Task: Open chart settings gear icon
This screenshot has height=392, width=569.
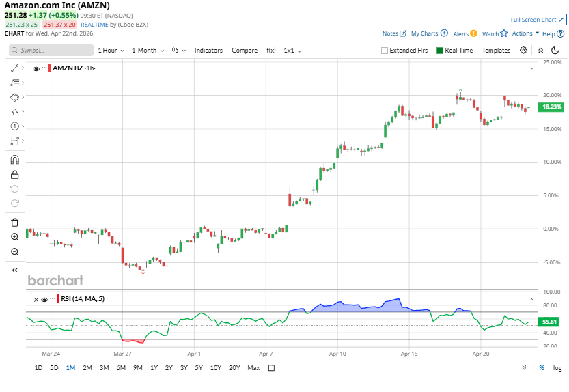Action: (x=523, y=50)
